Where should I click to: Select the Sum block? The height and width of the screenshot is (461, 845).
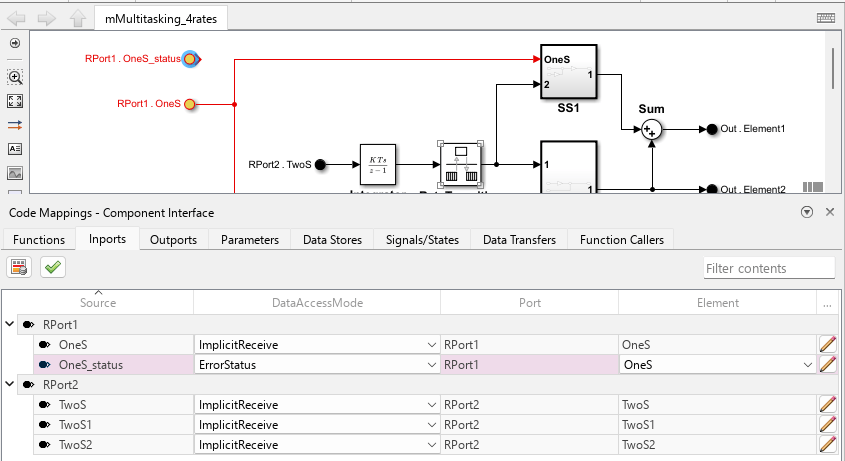tap(652, 130)
